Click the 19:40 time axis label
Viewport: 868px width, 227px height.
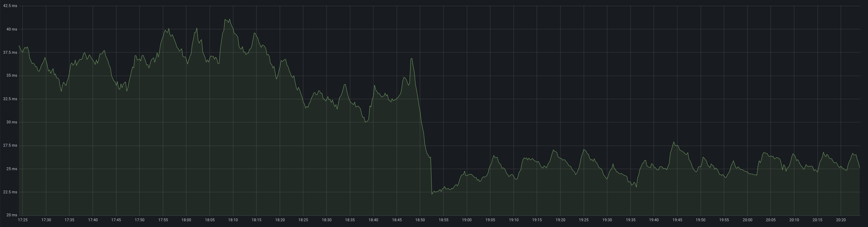[654, 220]
